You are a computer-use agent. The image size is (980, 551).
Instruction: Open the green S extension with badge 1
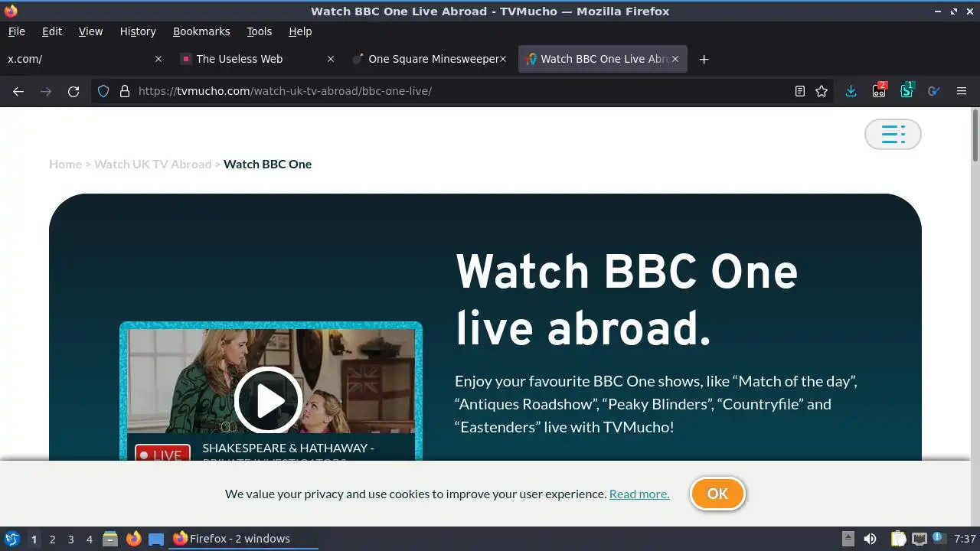click(907, 90)
